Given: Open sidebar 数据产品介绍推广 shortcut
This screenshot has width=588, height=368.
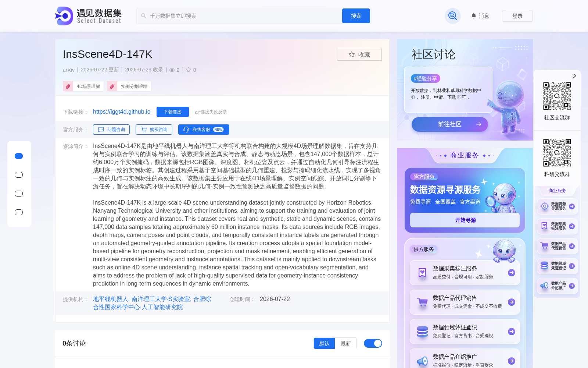Looking at the screenshot, I should 557,286.
